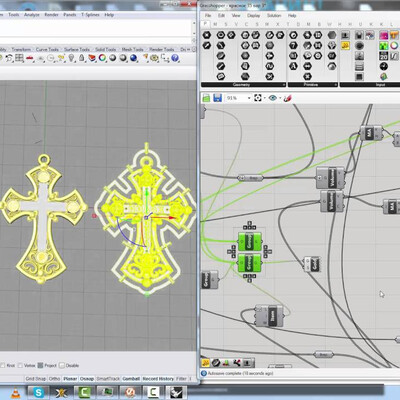Image resolution: width=400 pixels, height=400 pixels.
Task: Open the Grasshopper Edit menu
Action: (221, 15)
